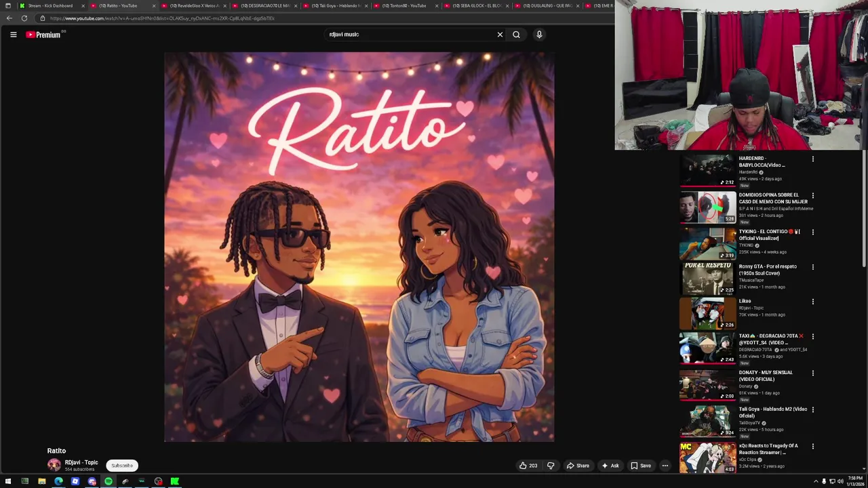Viewport: 868px width, 488px height.
Task: Open options menu for HARDENRD - BABYLOCCA video
Action: tap(813, 159)
